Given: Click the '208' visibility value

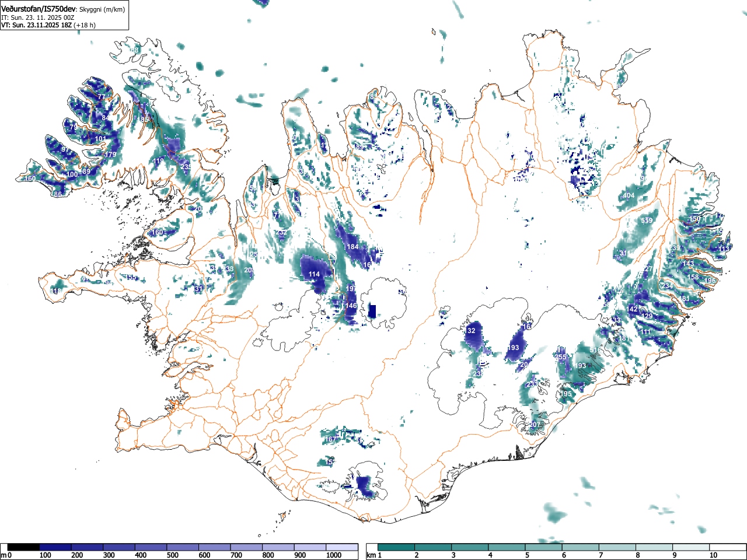Looking at the screenshot, I should tap(250, 270).
